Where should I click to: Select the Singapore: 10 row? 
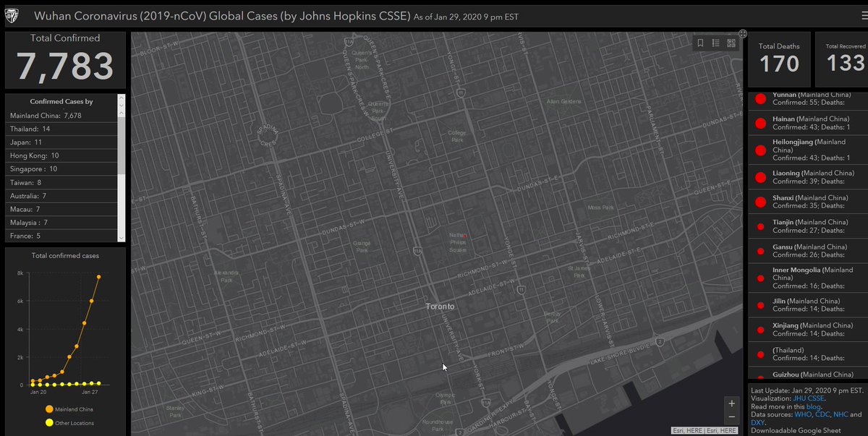pos(61,169)
